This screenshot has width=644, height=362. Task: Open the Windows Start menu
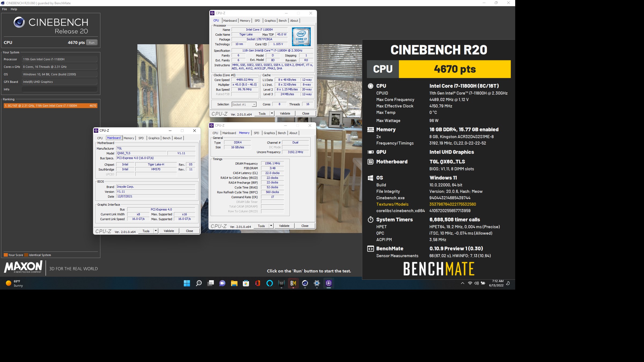point(187,283)
